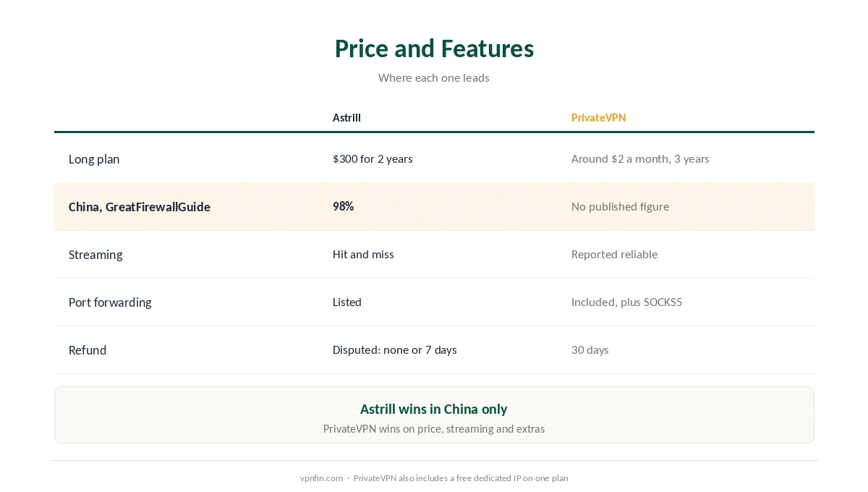This screenshot has height=492, width=868.
Task: Click 'Astrill wins in China only' summary
Action: pos(434,409)
